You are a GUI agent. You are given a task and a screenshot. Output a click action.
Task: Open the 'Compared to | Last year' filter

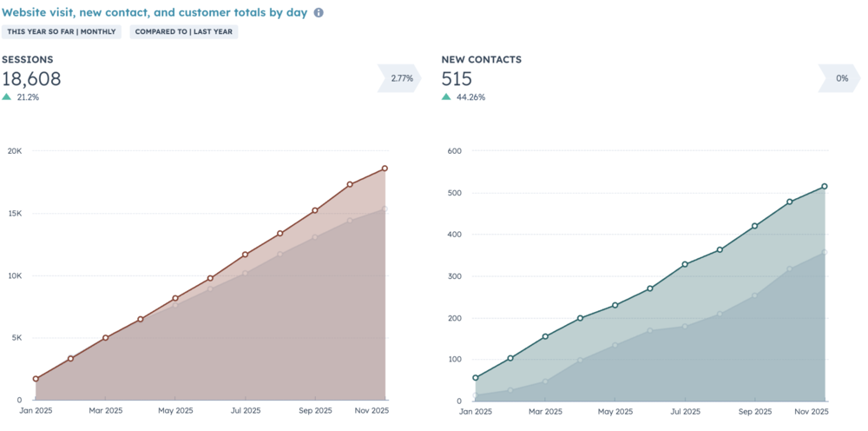pos(184,31)
